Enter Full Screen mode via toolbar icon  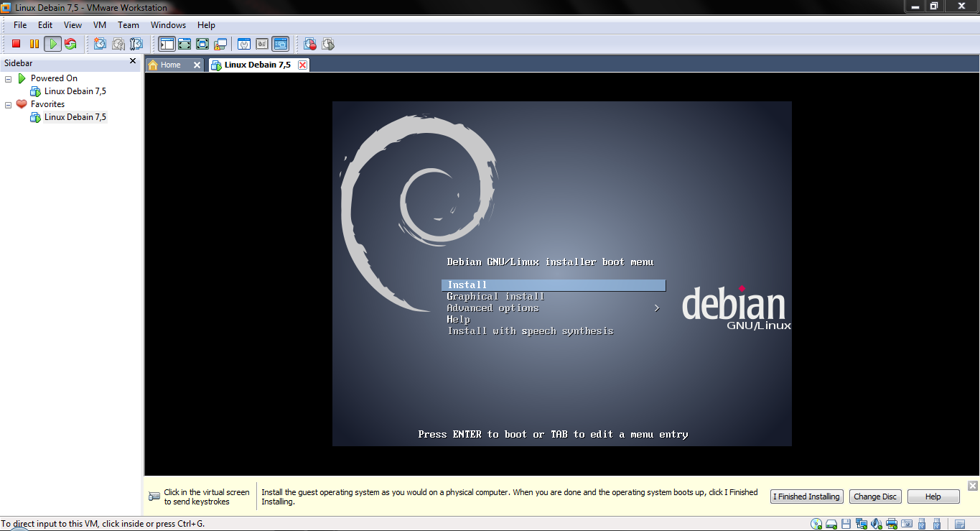(202, 44)
